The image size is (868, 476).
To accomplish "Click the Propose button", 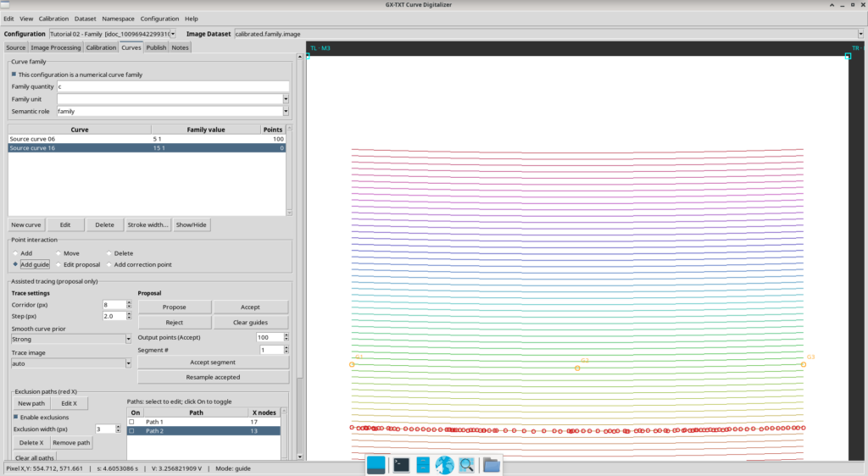I will (x=175, y=307).
